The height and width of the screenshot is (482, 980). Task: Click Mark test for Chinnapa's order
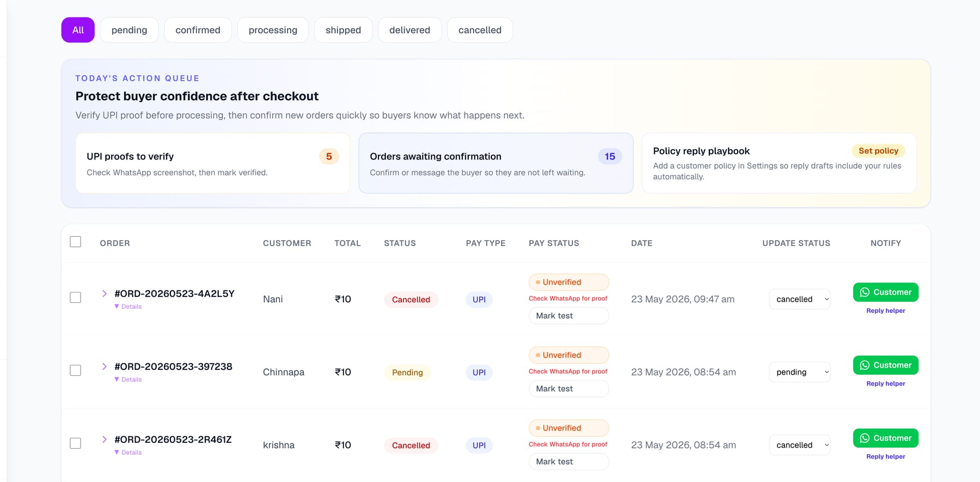(569, 389)
